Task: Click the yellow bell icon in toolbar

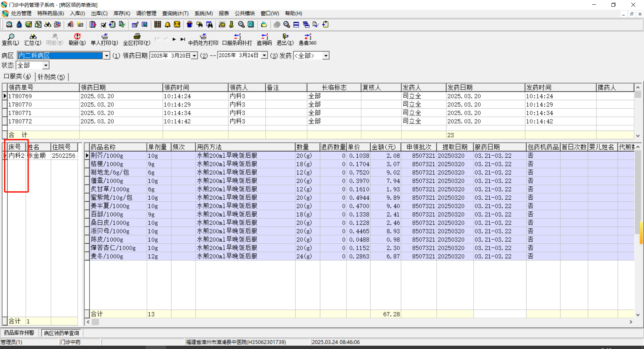Action: [167, 24]
